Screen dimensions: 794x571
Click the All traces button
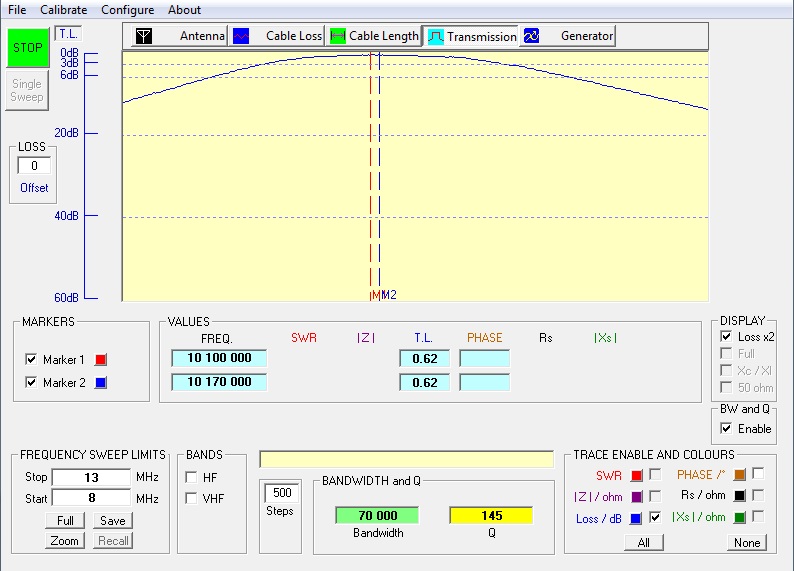click(x=643, y=542)
